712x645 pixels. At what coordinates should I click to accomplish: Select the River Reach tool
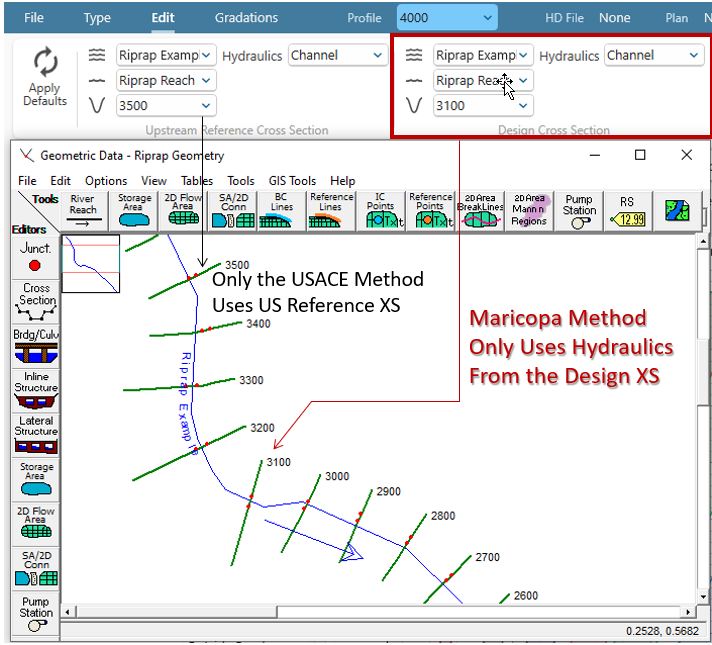click(x=83, y=211)
